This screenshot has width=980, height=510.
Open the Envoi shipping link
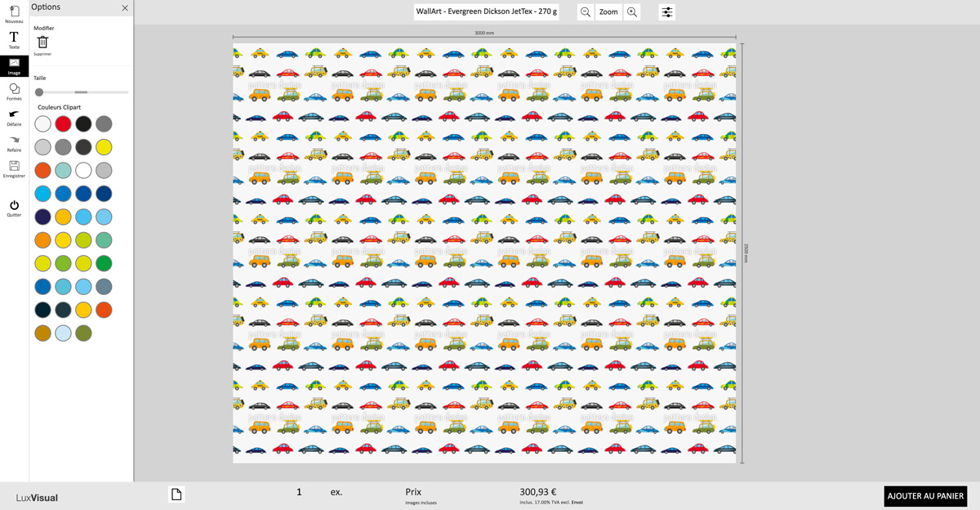[577, 503]
